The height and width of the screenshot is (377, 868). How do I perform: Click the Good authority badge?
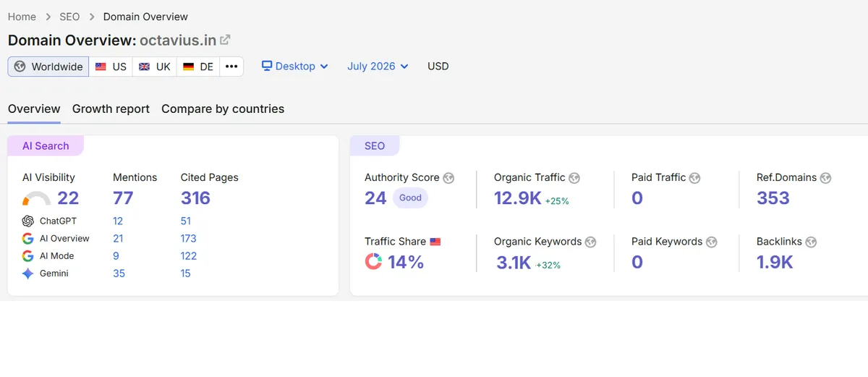pos(410,198)
